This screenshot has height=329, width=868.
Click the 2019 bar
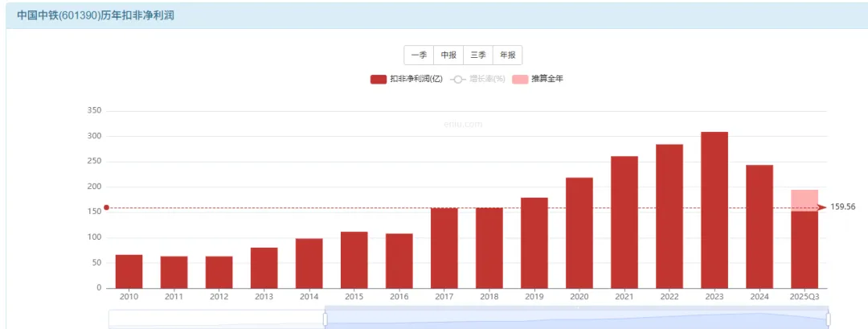[534, 243]
